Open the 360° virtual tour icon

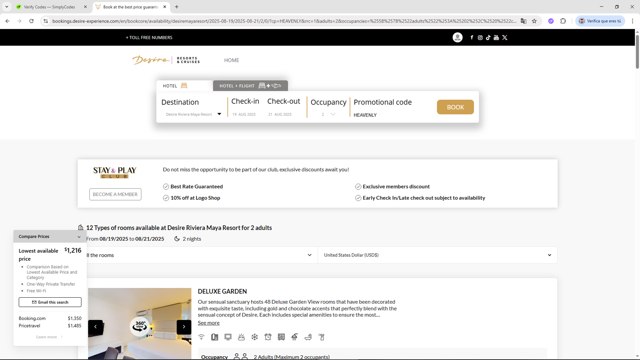point(140,326)
